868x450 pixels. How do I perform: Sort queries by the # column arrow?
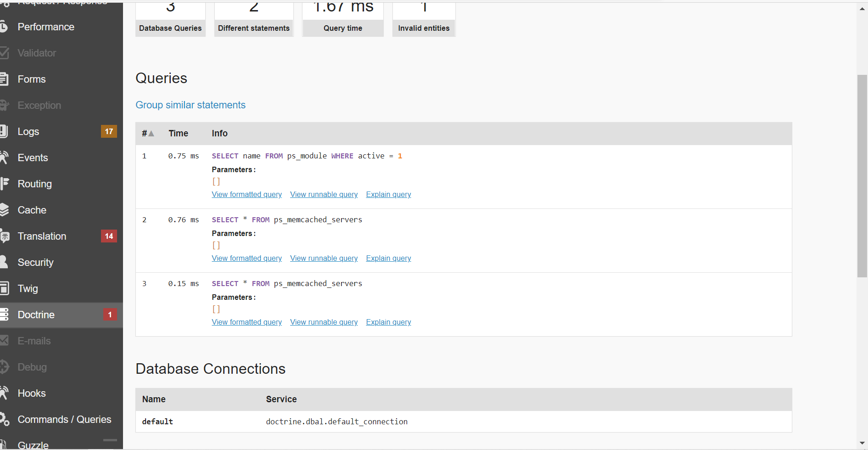[151, 134]
